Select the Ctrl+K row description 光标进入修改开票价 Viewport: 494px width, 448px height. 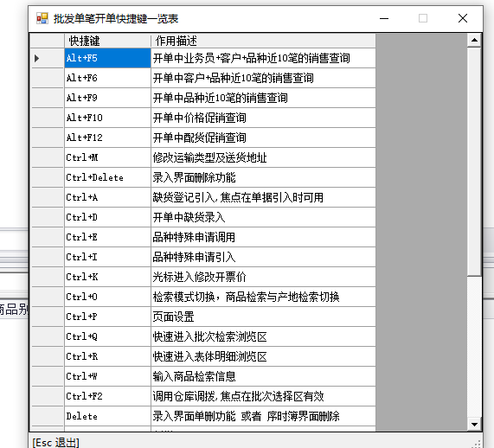(263, 277)
